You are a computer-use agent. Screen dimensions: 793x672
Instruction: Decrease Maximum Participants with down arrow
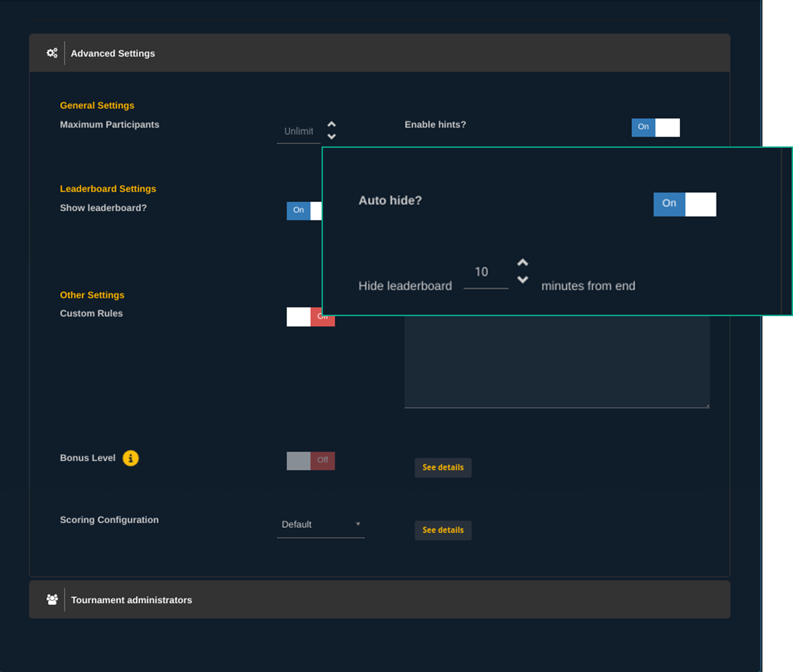click(332, 137)
